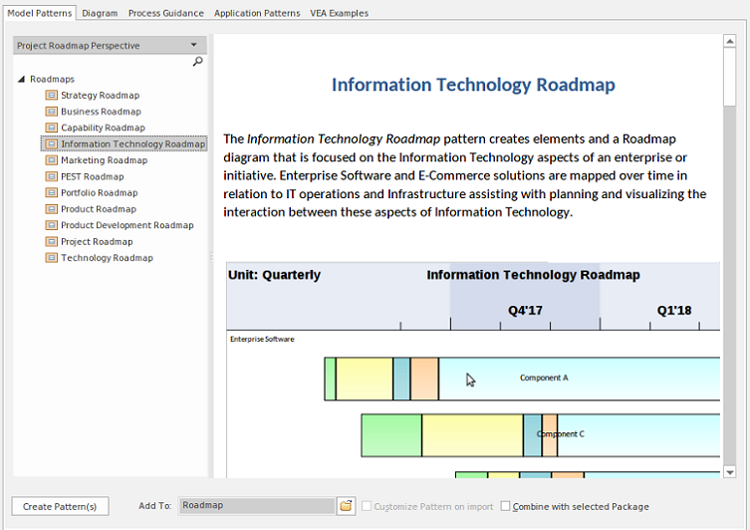Viewport: 750px width, 530px height.
Task: Click the PEST Roadmap pattern icon
Action: (51, 177)
